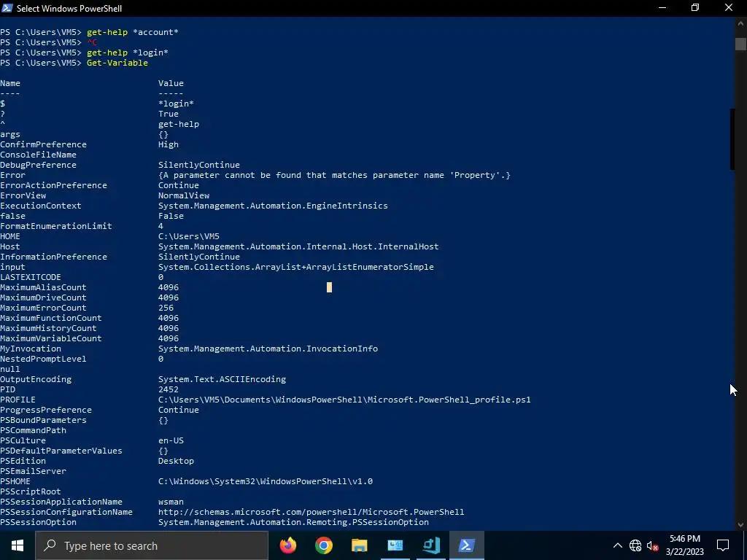Click the Type here to search box

click(152, 545)
